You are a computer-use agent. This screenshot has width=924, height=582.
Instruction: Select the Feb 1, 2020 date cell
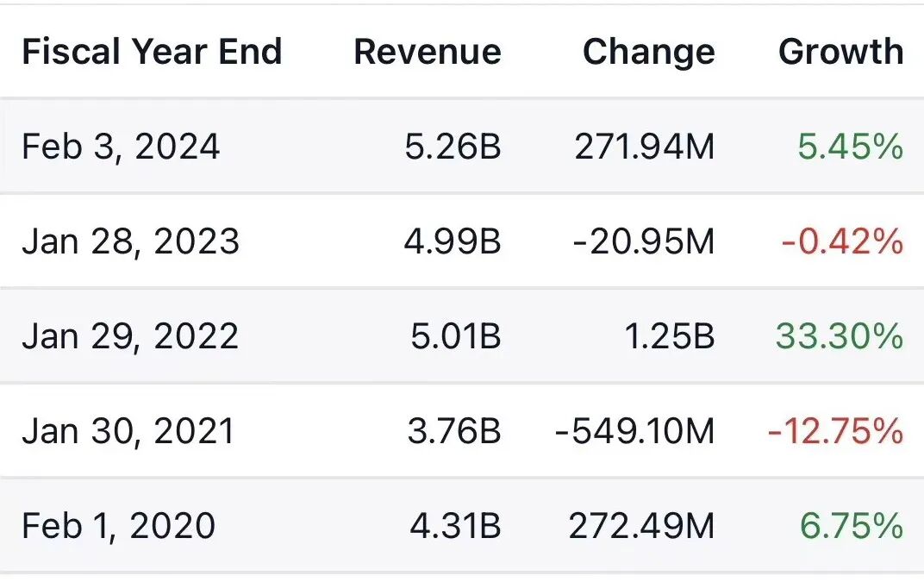118,525
